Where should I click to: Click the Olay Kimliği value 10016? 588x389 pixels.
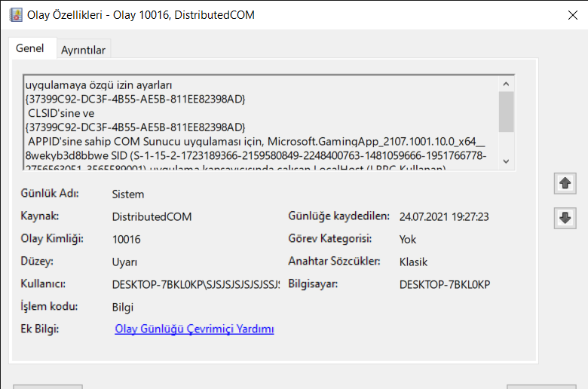click(126, 240)
